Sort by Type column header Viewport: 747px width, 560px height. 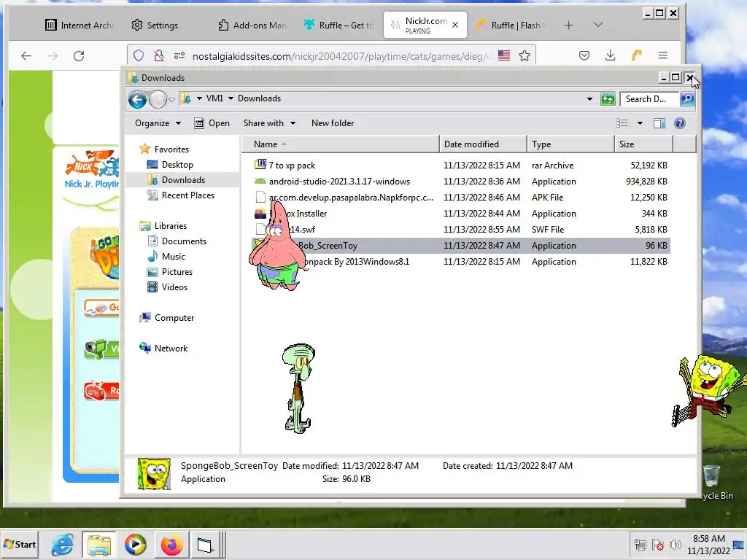point(570,144)
